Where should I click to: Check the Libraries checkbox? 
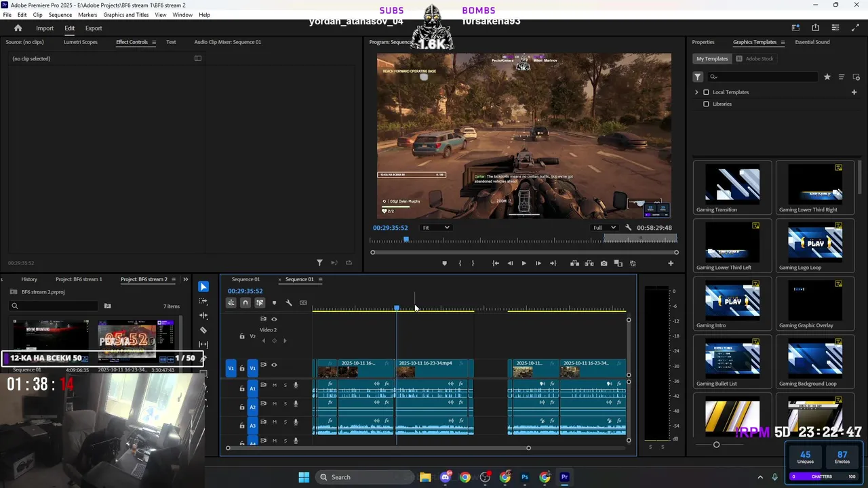(x=706, y=104)
